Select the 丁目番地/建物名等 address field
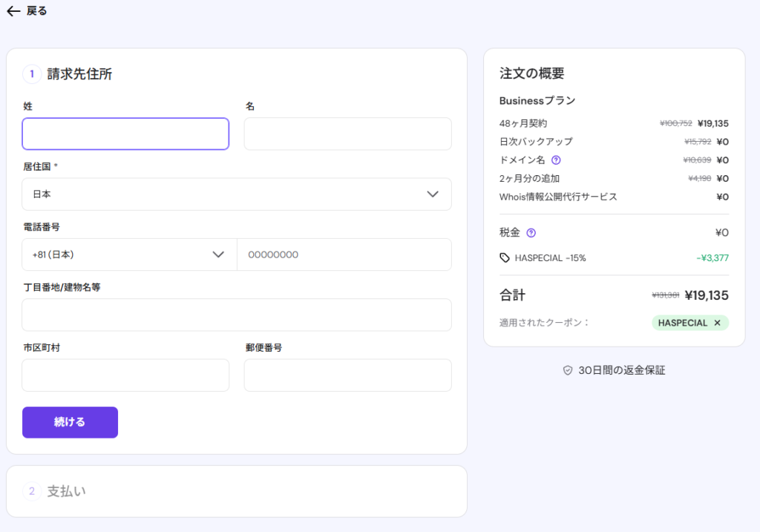The height and width of the screenshot is (532, 760). 237,315
